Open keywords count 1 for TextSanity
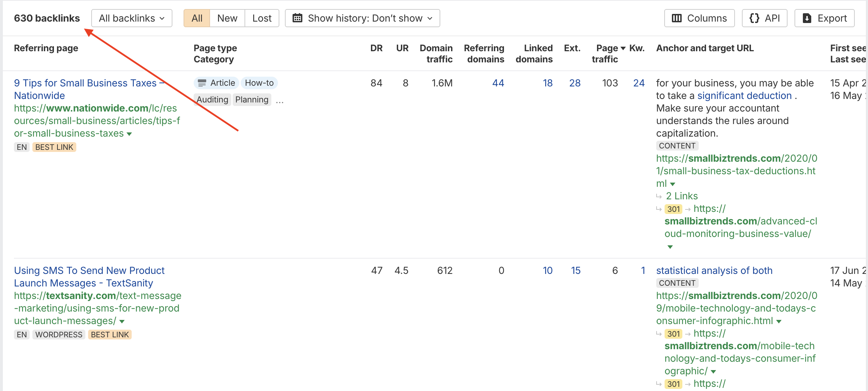The height and width of the screenshot is (391, 868). 643,270
